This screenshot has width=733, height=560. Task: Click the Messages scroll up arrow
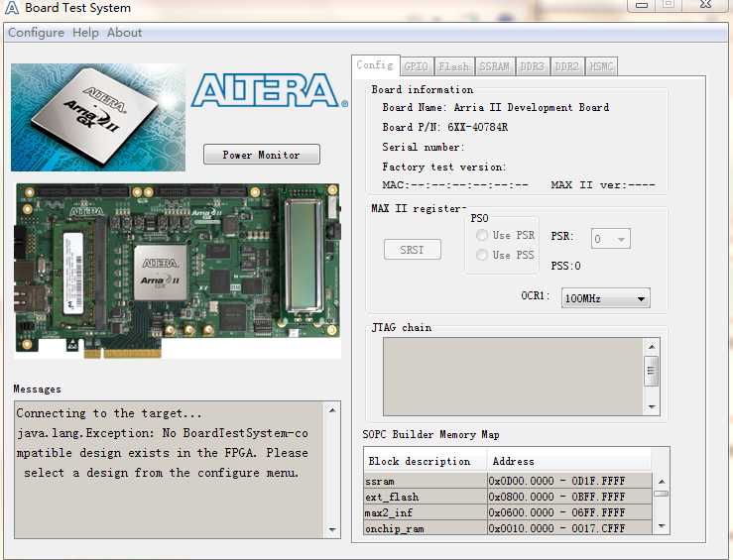(332, 410)
